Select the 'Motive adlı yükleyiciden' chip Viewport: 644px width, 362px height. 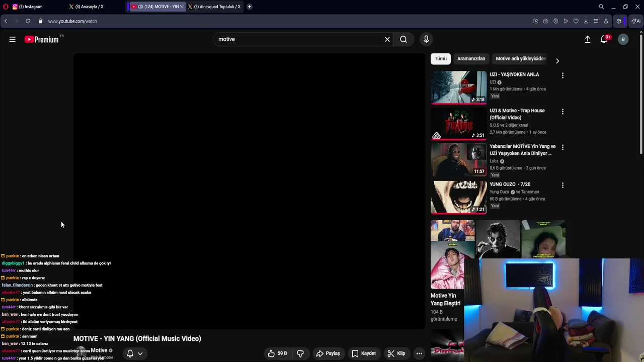(x=521, y=59)
